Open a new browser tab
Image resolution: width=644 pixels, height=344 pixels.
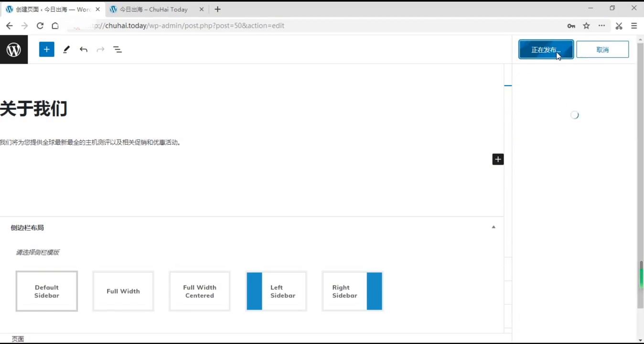(x=217, y=9)
